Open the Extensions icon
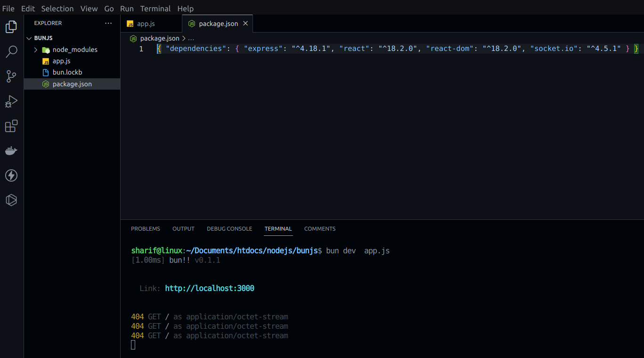 coord(11,126)
